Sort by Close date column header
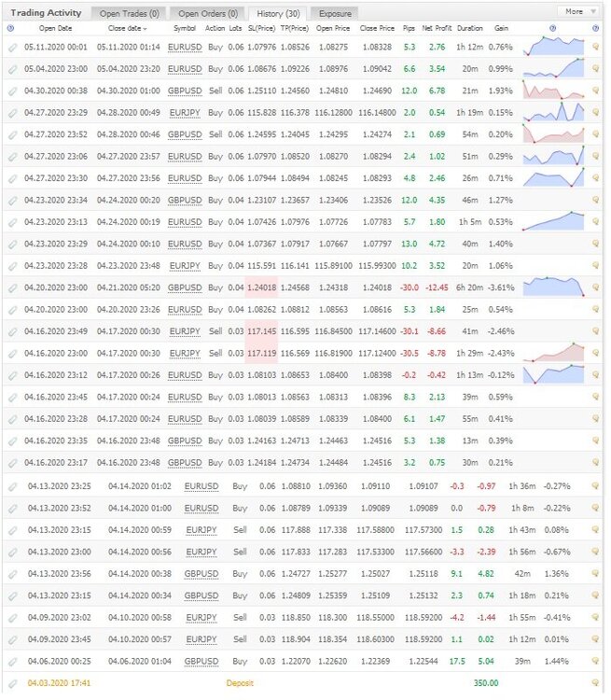The width and height of the screenshot is (611, 700). pyautogui.click(x=127, y=28)
